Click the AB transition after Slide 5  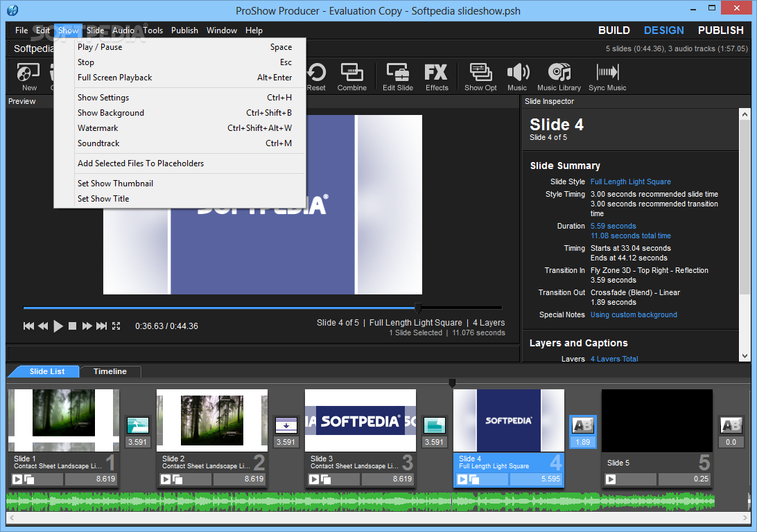(x=731, y=425)
